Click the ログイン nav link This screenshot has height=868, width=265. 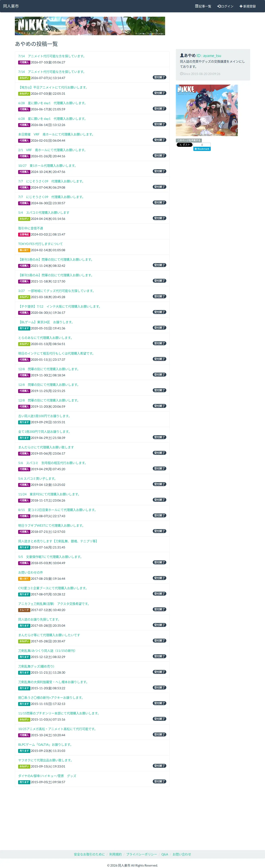(225, 6)
